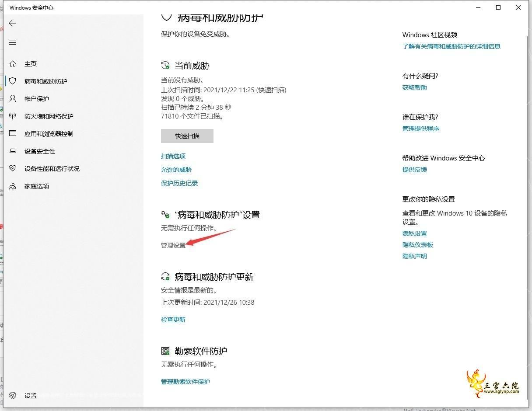Screen dimensions: 532x411
Task: Click the protection settings gears icon
Action: (165, 215)
